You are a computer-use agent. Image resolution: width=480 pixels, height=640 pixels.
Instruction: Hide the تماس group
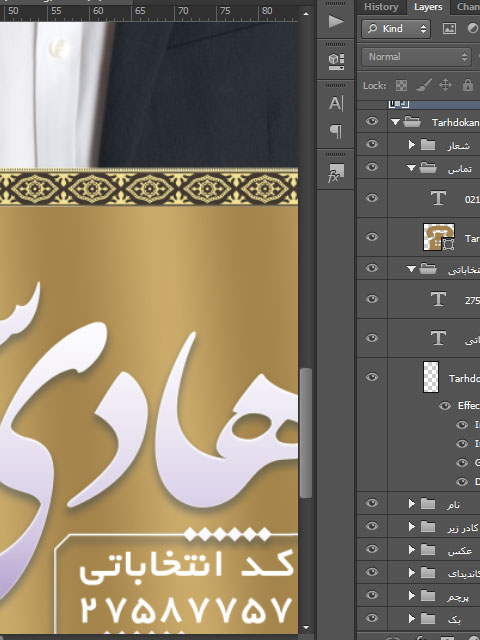(372, 167)
